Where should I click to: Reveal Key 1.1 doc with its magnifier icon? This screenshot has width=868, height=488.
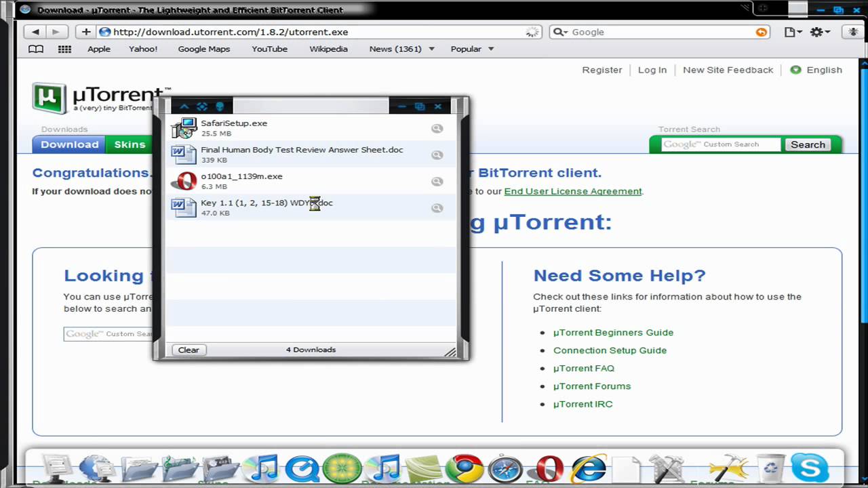click(x=437, y=207)
